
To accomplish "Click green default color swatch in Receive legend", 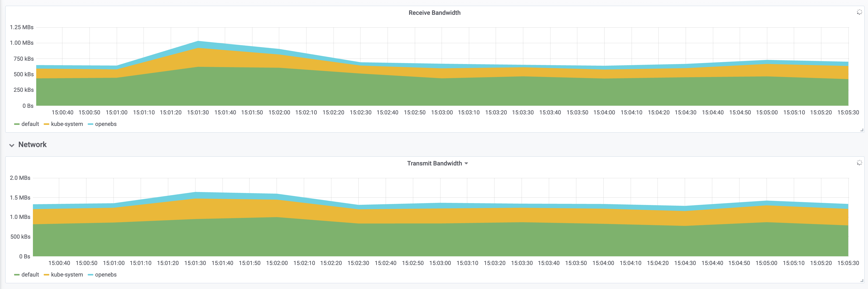I will click(x=17, y=124).
